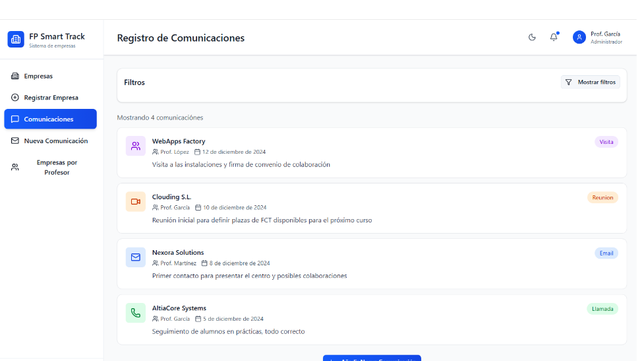
Task: Click the blue add communication button
Action: click(x=372, y=358)
